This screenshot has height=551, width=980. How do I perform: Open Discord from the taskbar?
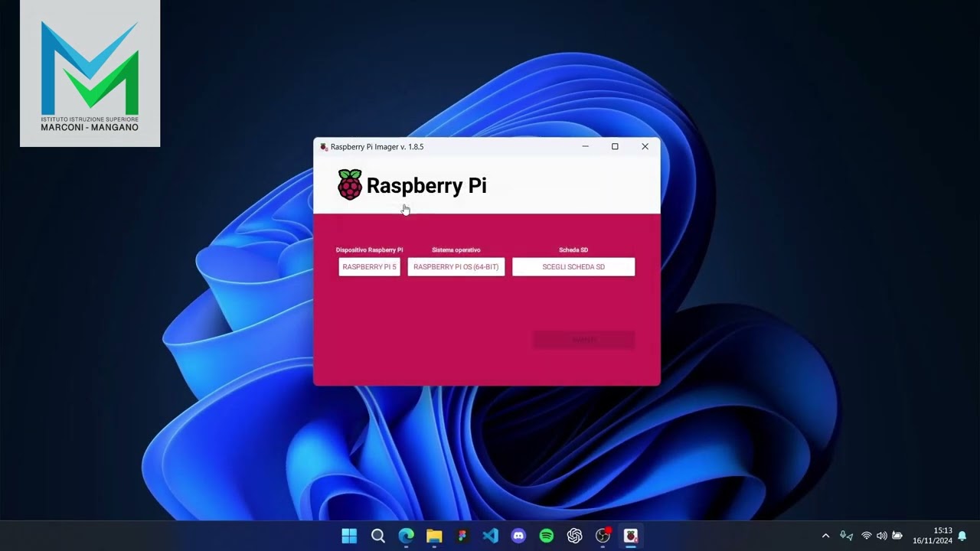pyautogui.click(x=518, y=536)
